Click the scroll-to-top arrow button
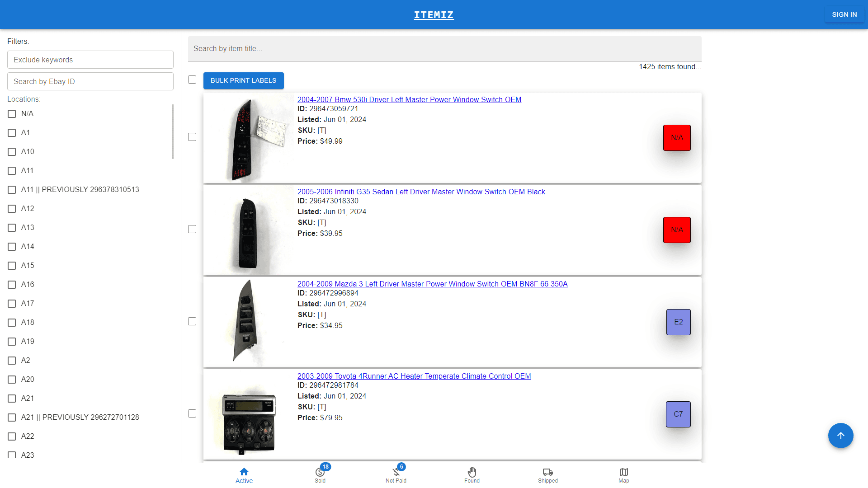This screenshot has height=488, width=868. point(840,436)
